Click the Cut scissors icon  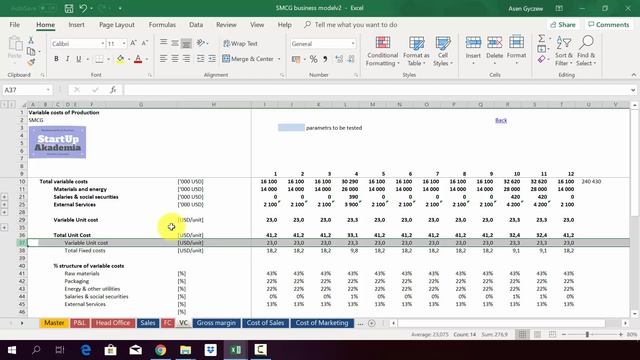pyautogui.click(x=31, y=40)
